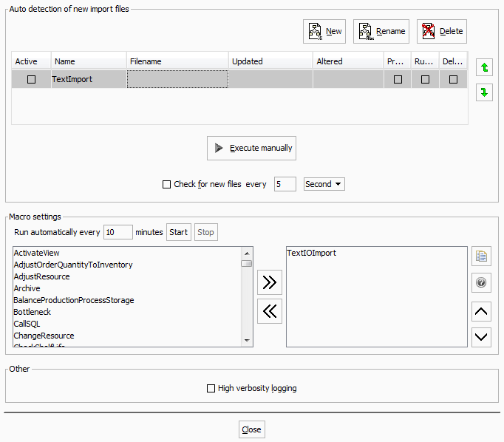This screenshot has height=442, width=504.
Task: Click the Start macro button
Action: click(x=178, y=232)
